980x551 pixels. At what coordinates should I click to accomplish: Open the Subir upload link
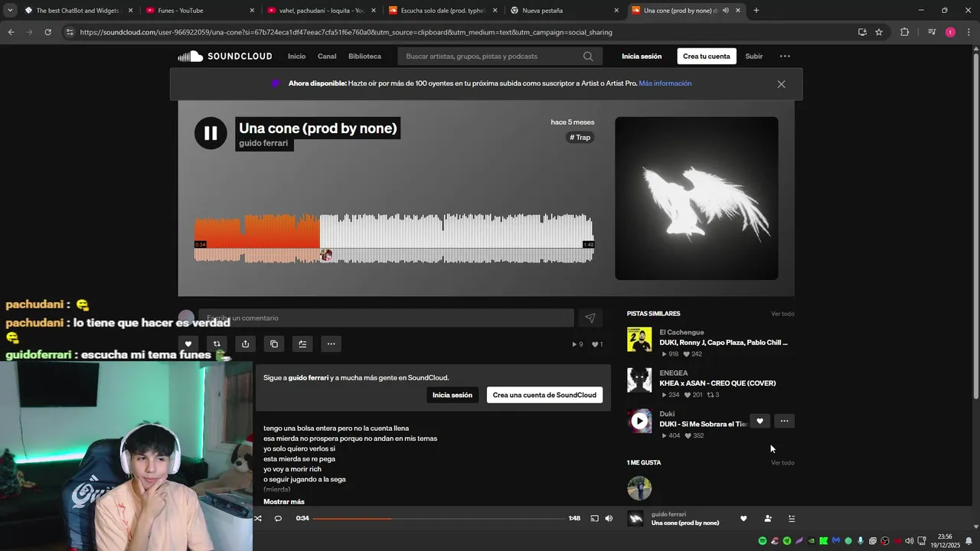click(x=754, y=56)
